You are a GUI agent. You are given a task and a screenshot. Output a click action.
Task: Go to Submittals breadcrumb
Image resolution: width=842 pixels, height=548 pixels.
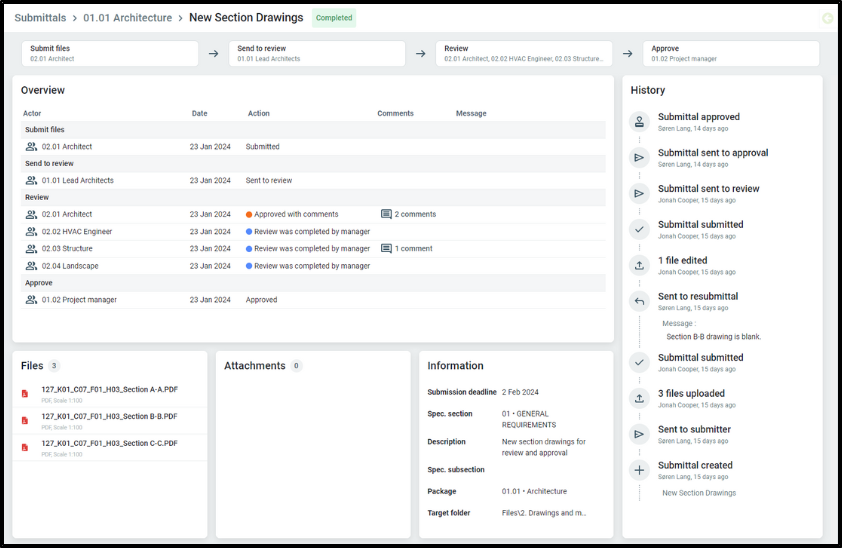pyautogui.click(x=40, y=18)
